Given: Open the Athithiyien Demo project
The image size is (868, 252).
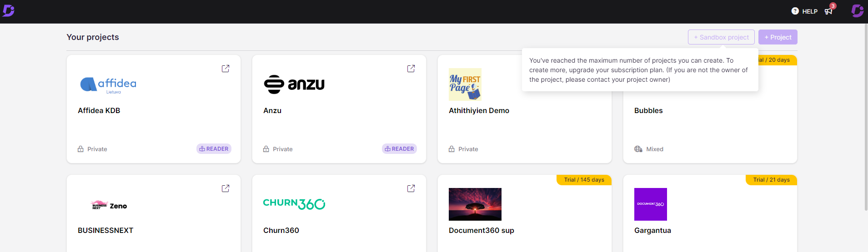Looking at the screenshot, I should [x=479, y=111].
